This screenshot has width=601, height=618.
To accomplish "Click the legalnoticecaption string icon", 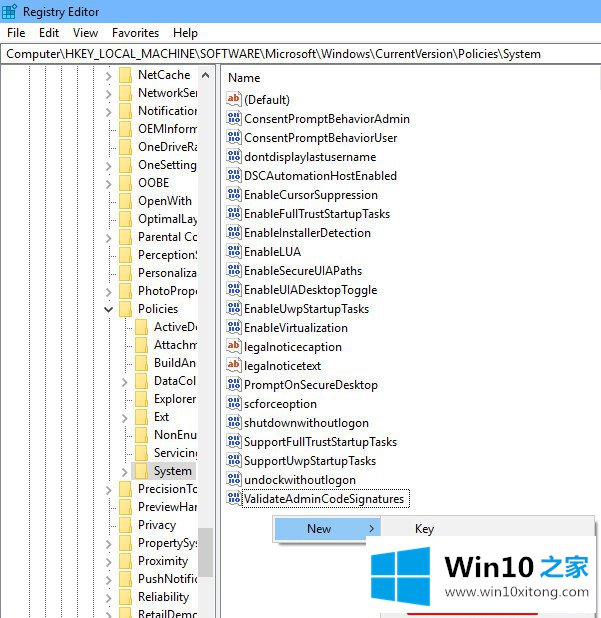I will click(x=234, y=347).
